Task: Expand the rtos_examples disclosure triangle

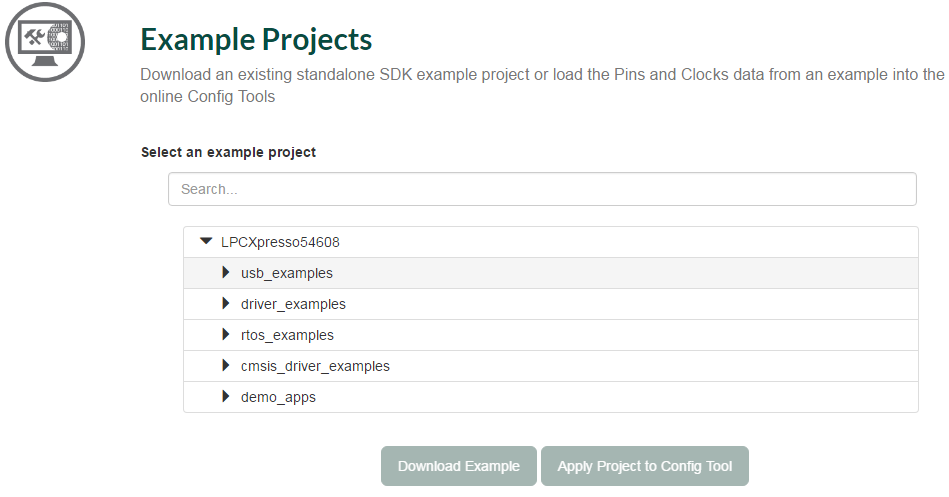Action: tap(226, 334)
